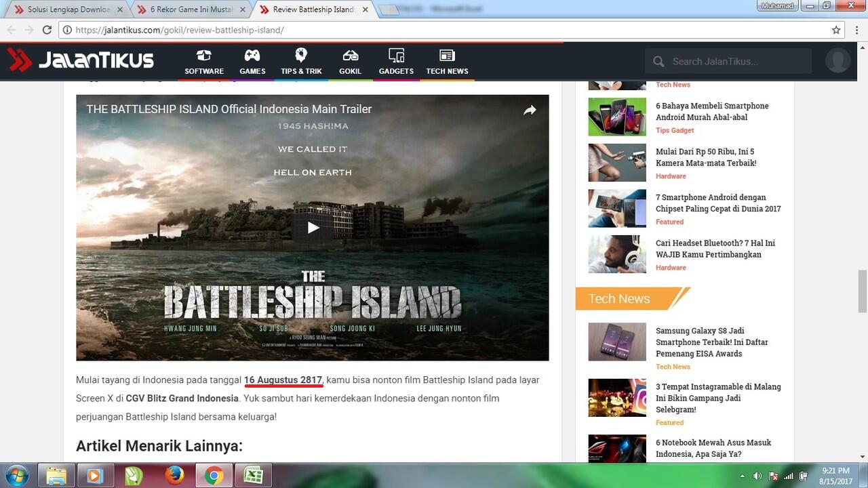Close the 6 Rekor Game tab
Image resolution: width=868 pixels, height=488 pixels.
click(243, 9)
